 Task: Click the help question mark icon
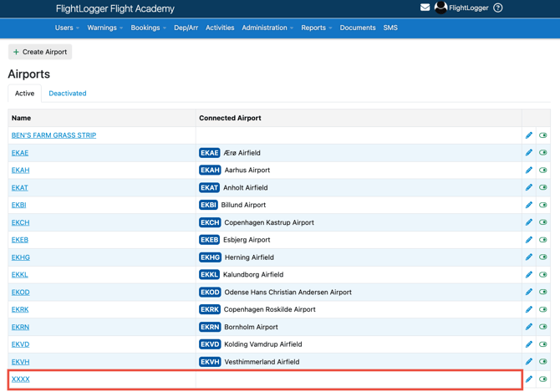[498, 8]
